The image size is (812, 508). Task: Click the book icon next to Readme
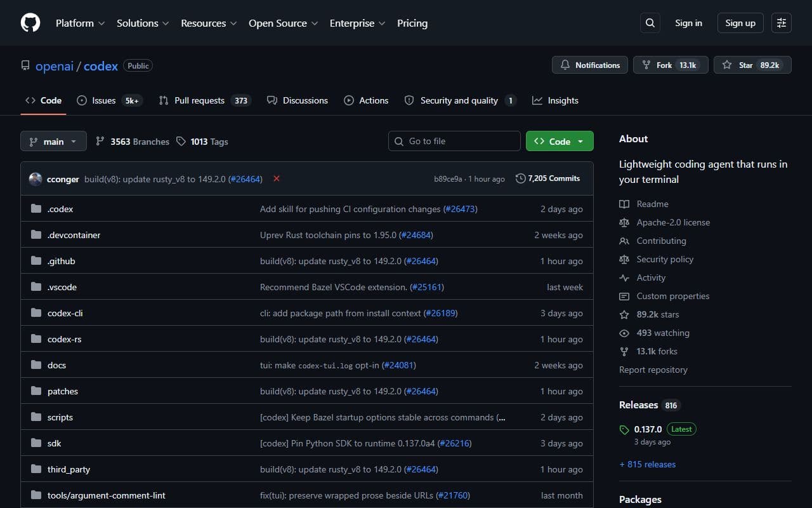pyautogui.click(x=624, y=204)
